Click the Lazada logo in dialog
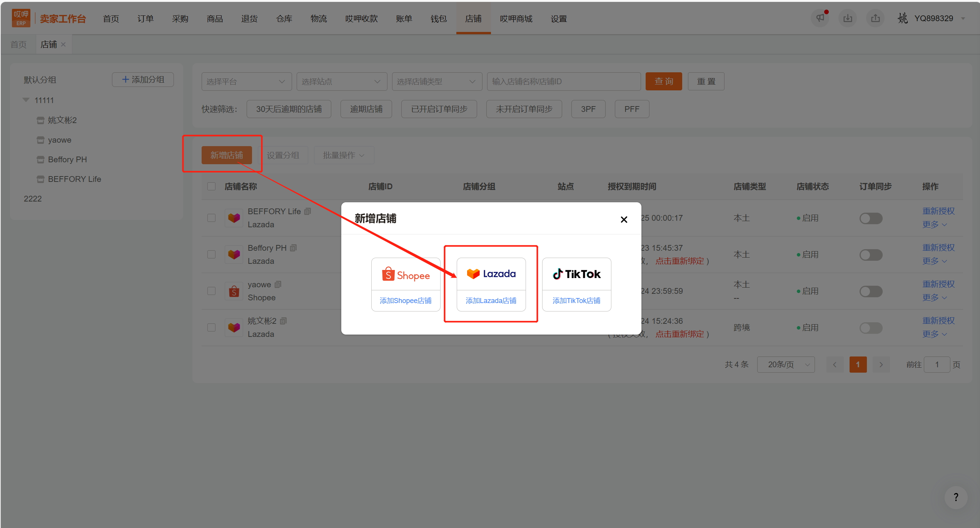 [x=491, y=274]
